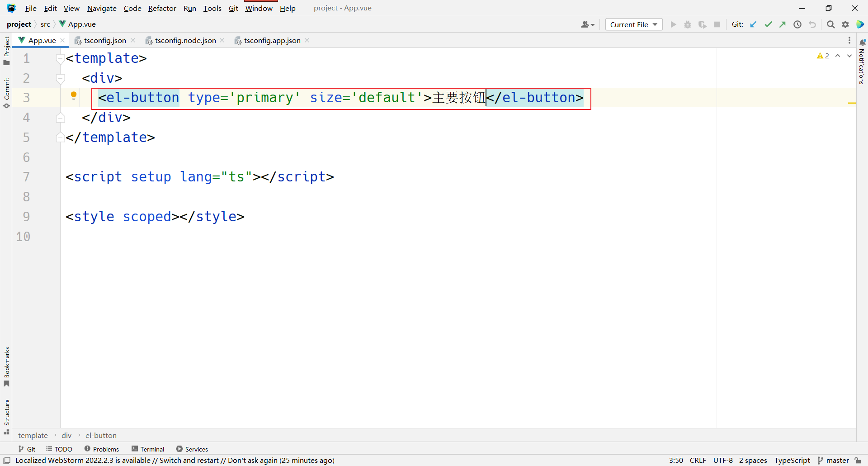Open the Structure tool window
Viewport: 868px width, 466px height.
[x=6, y=417]
